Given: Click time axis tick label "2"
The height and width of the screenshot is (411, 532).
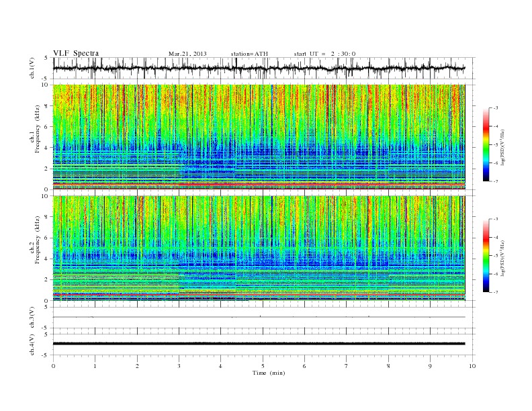Looking at the screenshot, I should coord(137,366).
